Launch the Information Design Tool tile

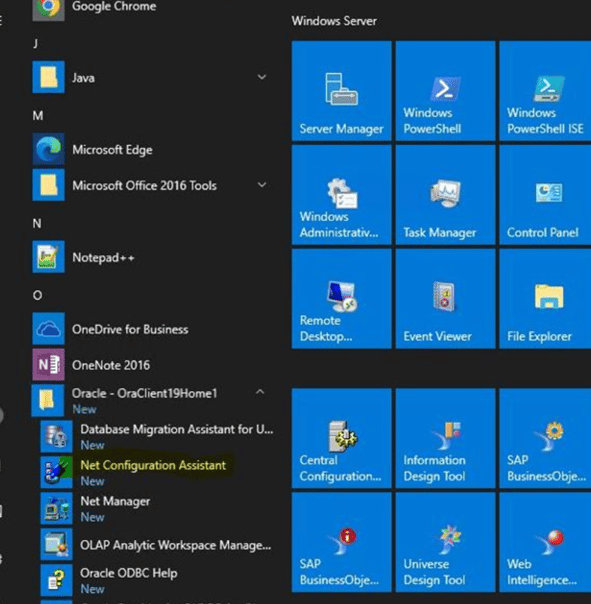coord(445,438)
